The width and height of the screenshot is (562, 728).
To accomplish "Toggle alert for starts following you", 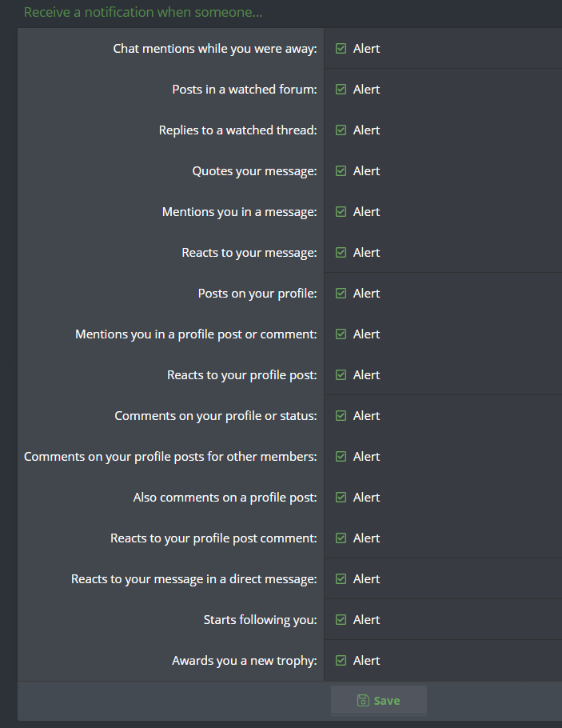I will coord(341,620).
